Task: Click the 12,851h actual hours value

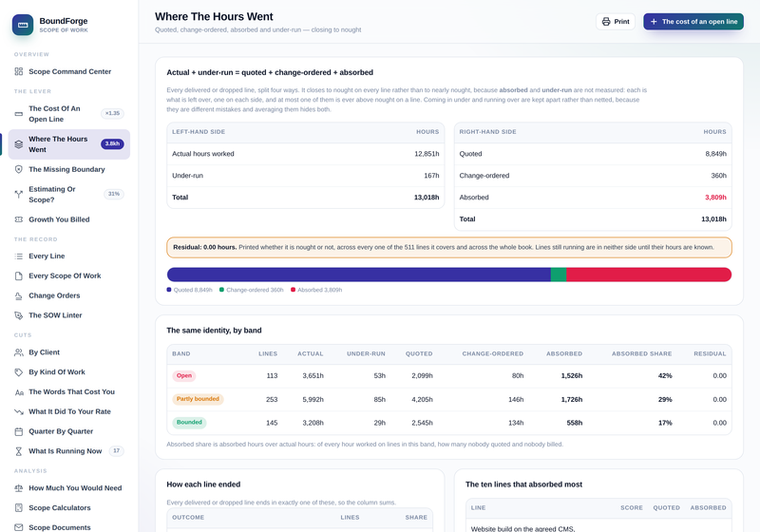Action: coord(427,154)
